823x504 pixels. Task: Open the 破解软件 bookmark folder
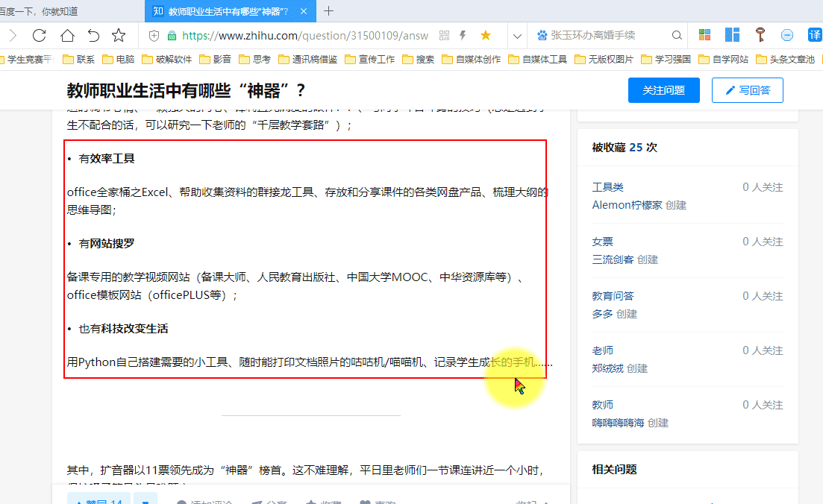167,59
